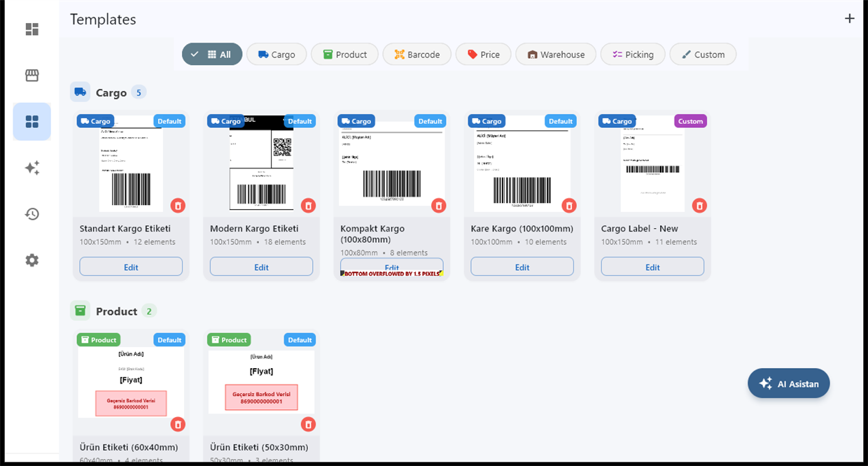Open Ürün Etiketi (60x40mm) preview

click(131, 383)
